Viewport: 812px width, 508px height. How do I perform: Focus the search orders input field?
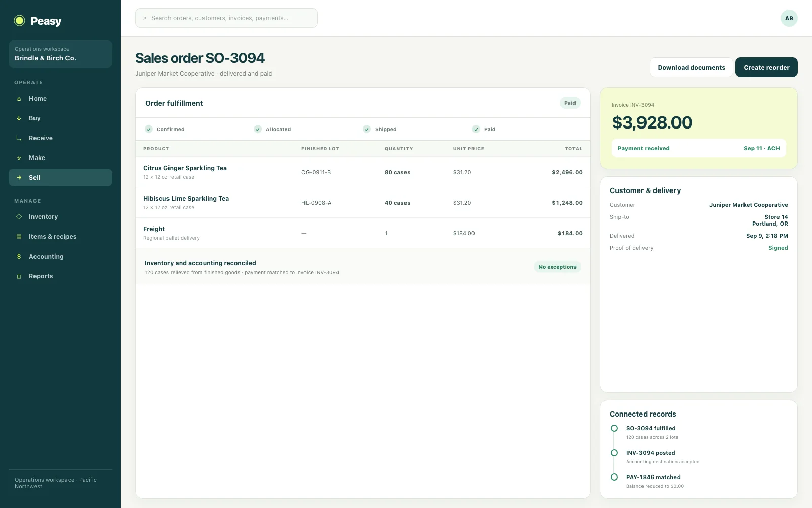[x=226, y=18]
